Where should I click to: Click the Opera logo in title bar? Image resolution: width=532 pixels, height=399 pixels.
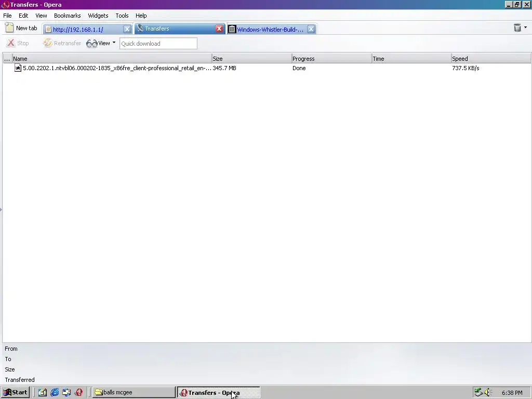coord(5,5)
